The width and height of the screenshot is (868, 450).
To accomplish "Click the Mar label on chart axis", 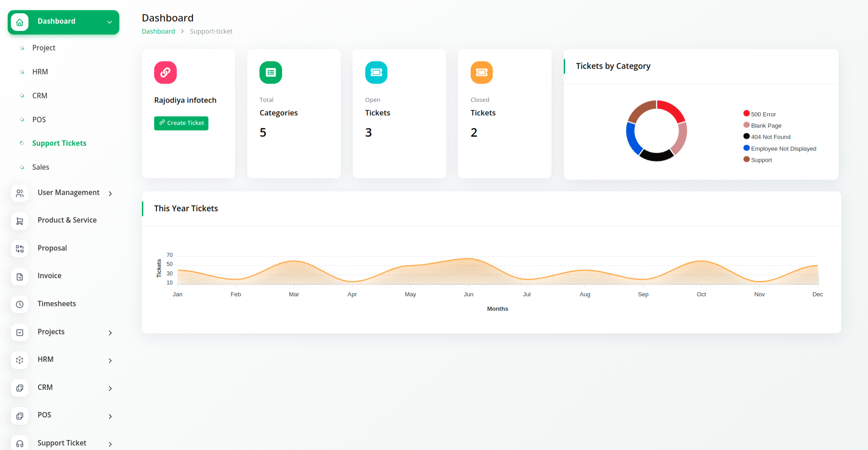I will [294, 294].
